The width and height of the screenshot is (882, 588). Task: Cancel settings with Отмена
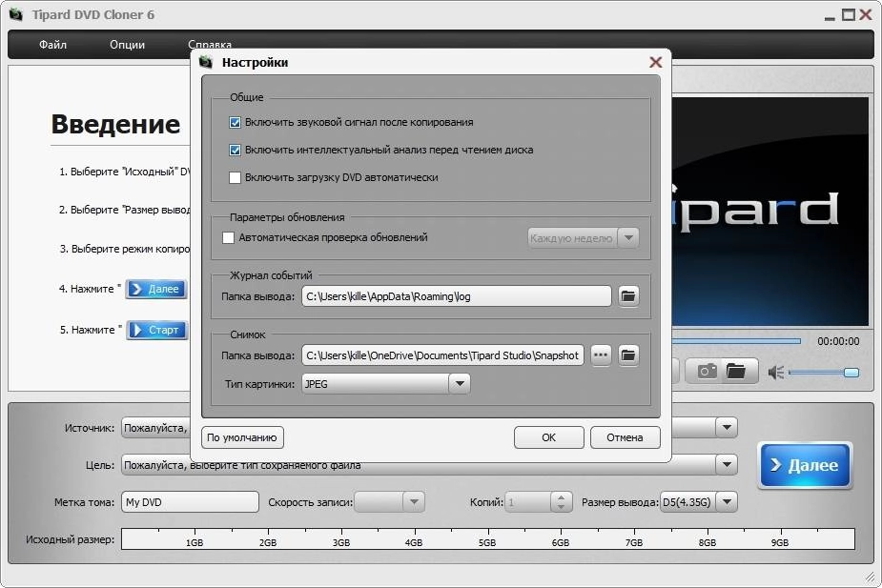pyautogui.click(x=625, y=437)
